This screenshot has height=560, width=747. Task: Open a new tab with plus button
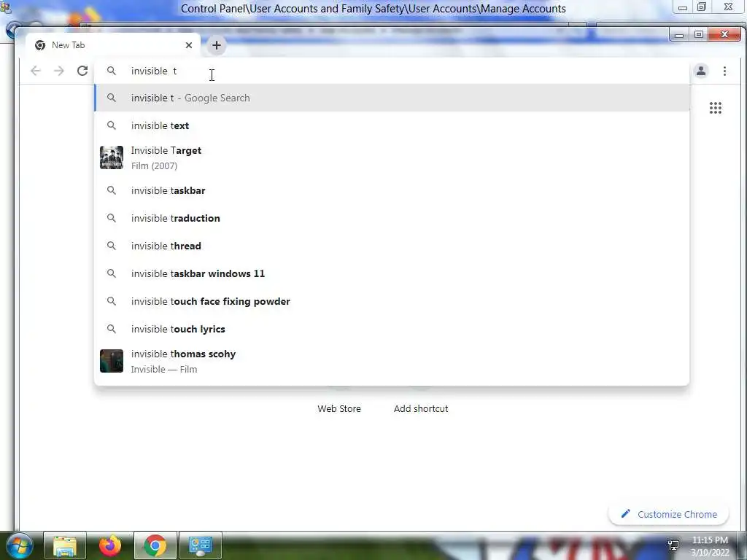point(216,45)
